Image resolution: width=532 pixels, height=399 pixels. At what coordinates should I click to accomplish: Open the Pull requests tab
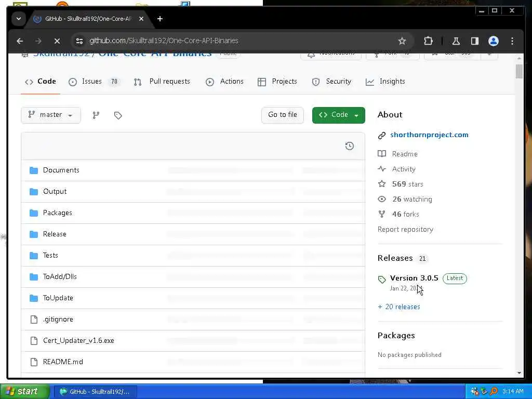162,82
